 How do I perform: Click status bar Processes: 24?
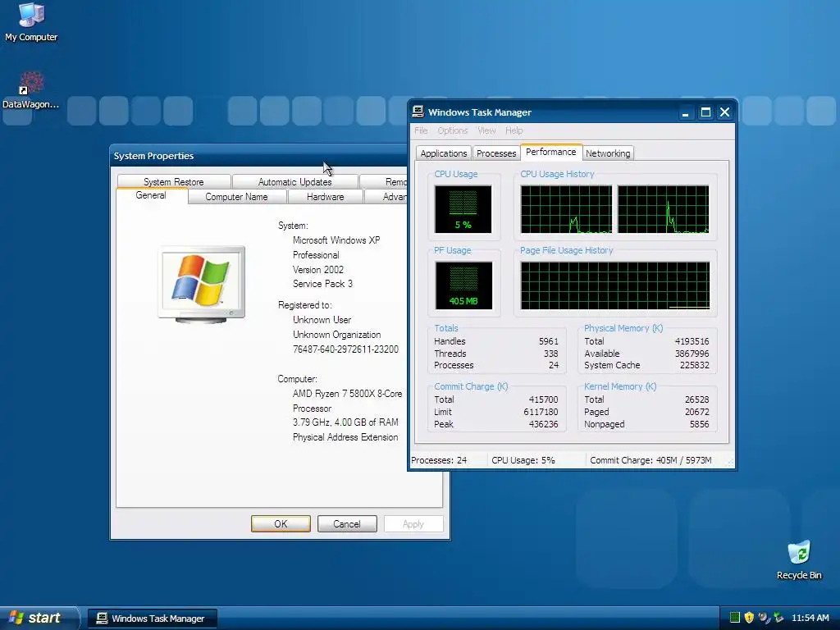439,460
